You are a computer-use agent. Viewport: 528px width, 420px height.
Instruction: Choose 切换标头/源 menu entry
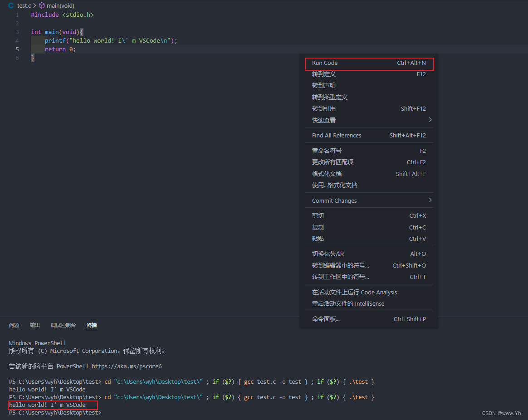369,254
